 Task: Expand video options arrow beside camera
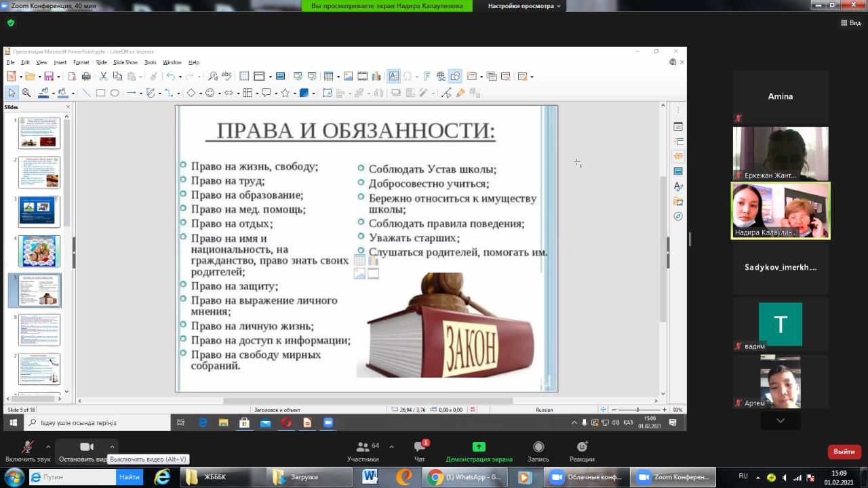point(112,447)
